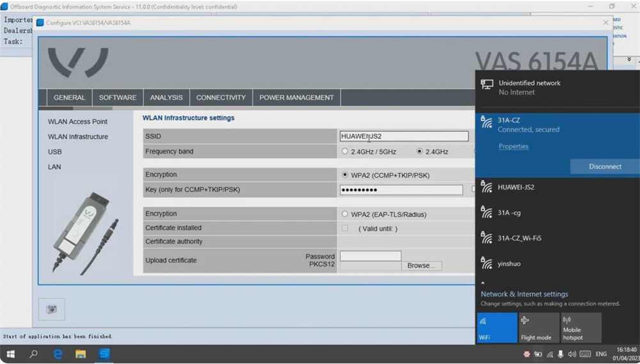Click the taskbar search magnifier icon
The height and width of the screenshot is (364, 640).
[x=34, y=354]
